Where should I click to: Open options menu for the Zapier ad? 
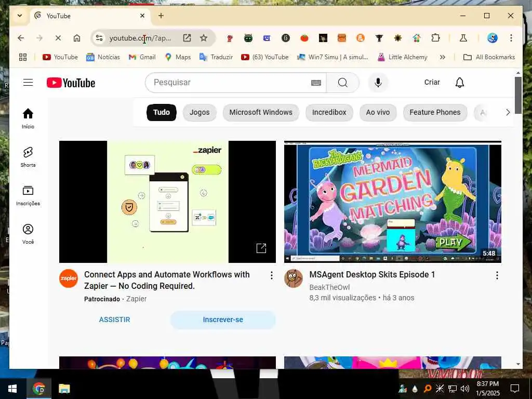(x=271, y=275)
